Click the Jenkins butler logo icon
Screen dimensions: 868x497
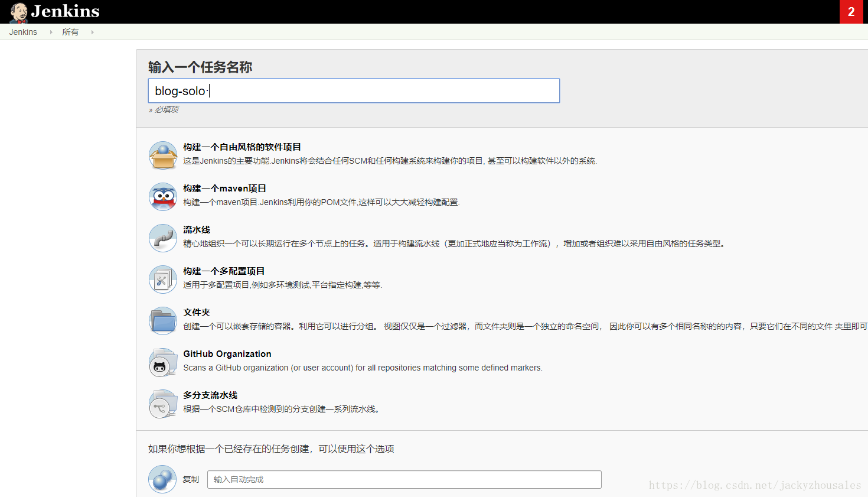coord(19,12)
